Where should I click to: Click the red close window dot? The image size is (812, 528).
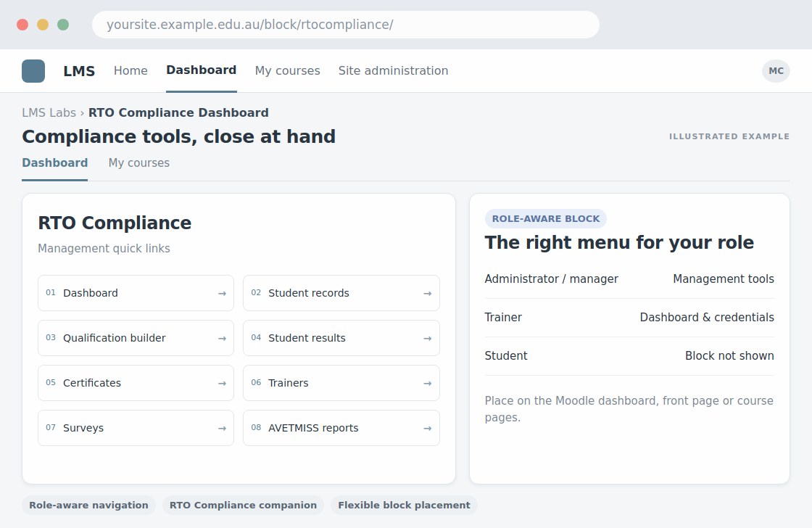tap(22, 25)
